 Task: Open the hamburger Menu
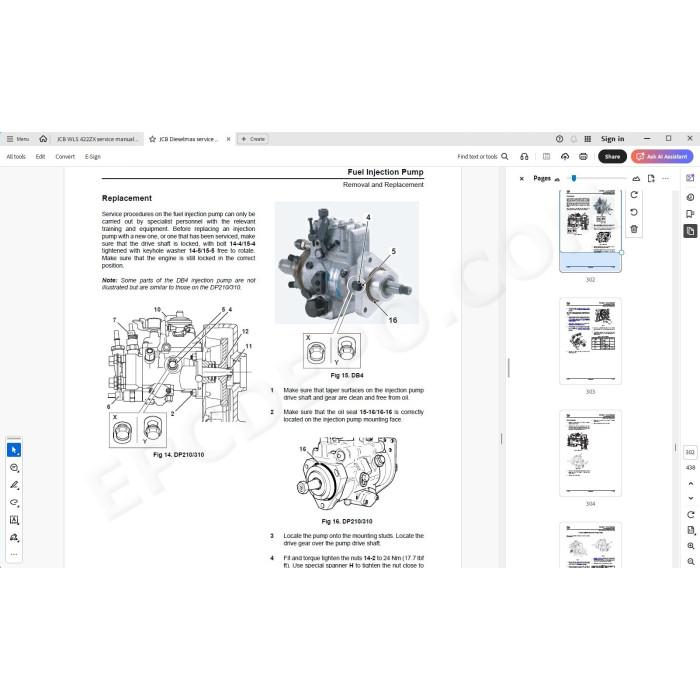(x=18, y=139)
